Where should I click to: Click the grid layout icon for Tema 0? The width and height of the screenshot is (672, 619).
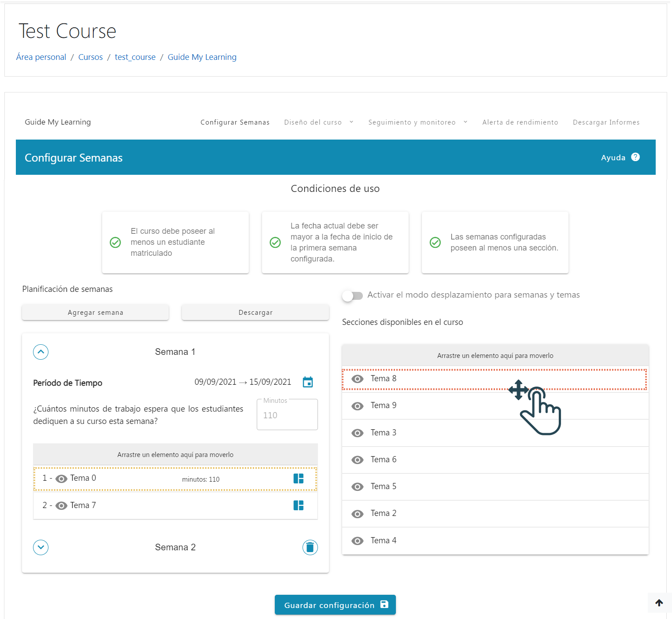pos(299,479)
